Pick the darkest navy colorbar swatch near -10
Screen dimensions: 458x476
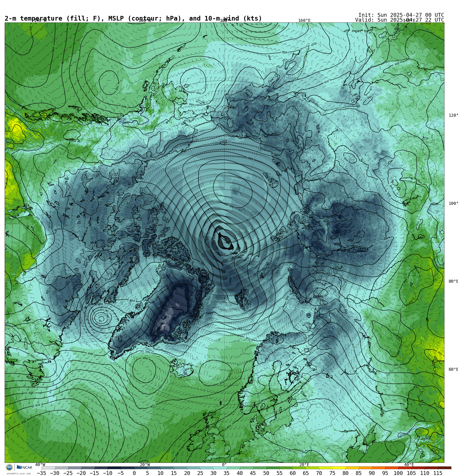coord(114,468)
